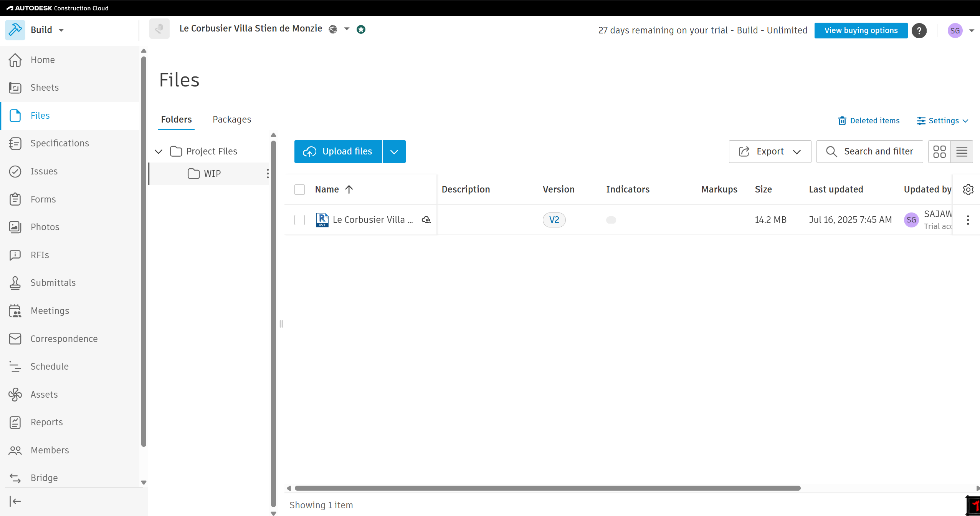Open Correspondence in the sidebar

point(70,339)
